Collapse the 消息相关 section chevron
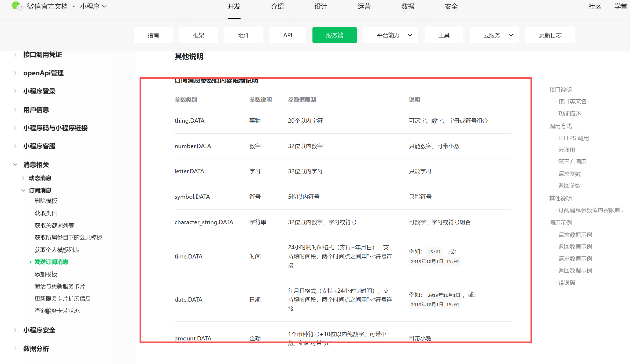Image resolution: width=630 pixels, height=364 pixels. pos(15,164)
